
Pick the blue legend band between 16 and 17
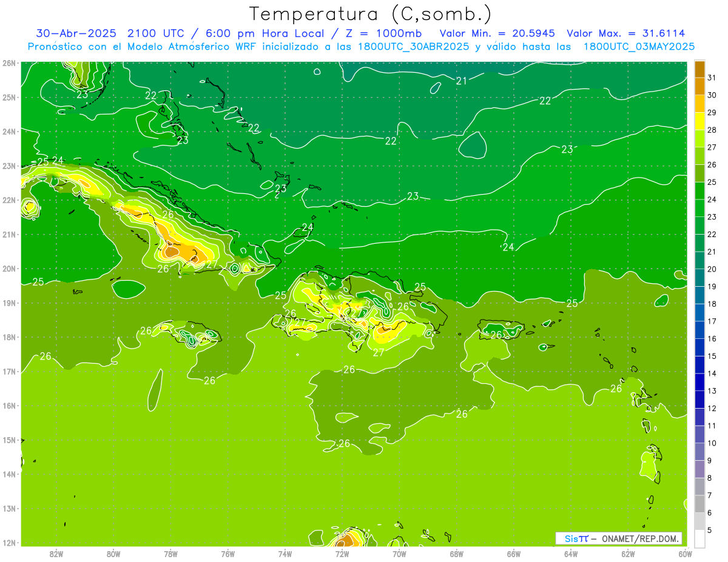[x=699, y=330]
